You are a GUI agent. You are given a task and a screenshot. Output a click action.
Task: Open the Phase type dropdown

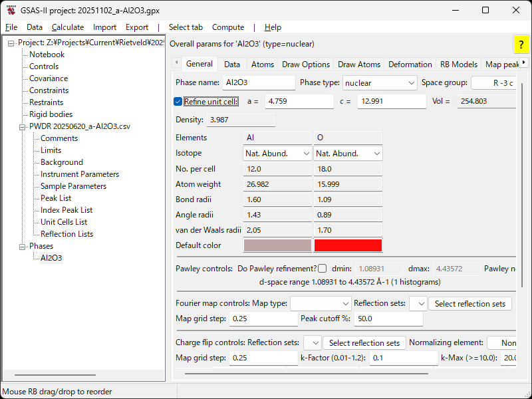click(x=380, y=83)
